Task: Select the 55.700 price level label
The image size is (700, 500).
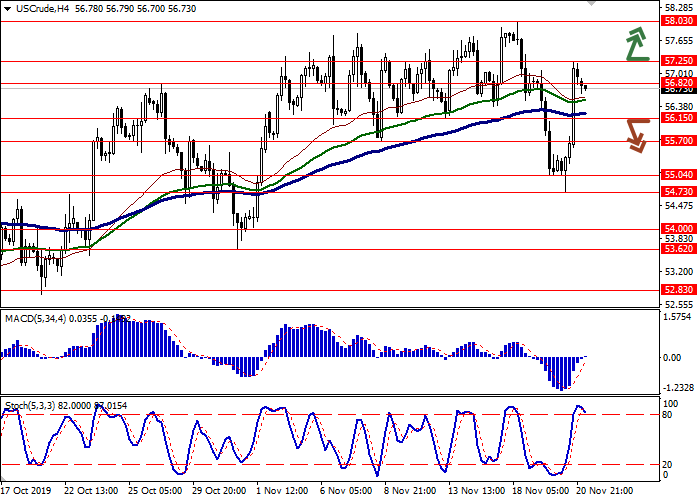Action: (x=679, y=141)
